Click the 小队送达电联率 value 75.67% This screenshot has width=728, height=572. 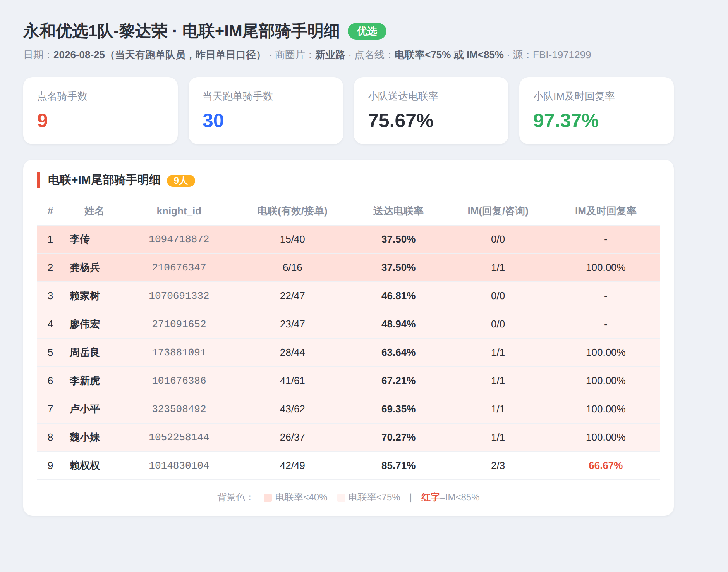click(x=400, y=121)
